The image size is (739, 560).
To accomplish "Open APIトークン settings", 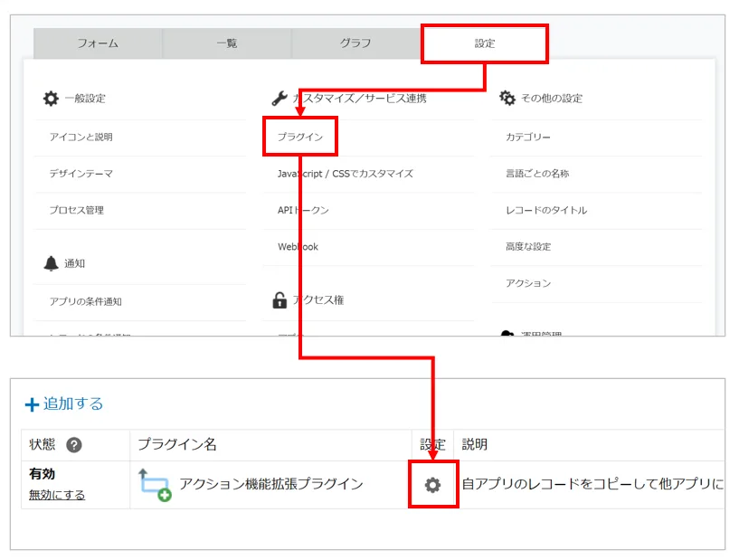I will [303, 210].
